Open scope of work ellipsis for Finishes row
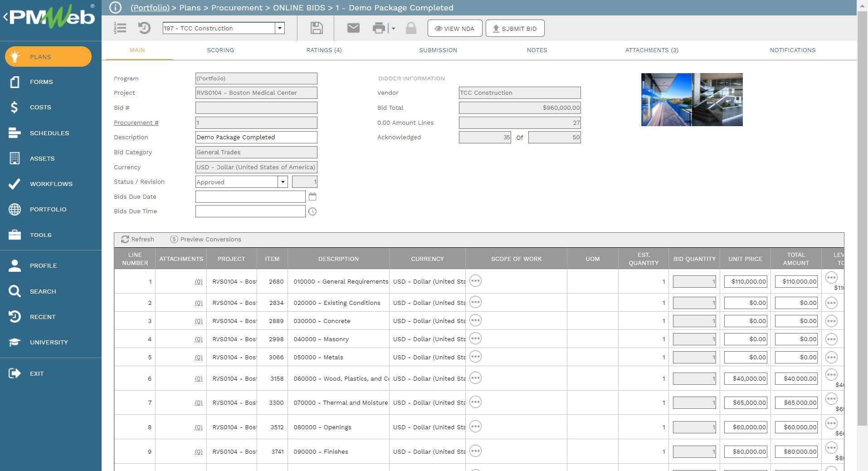 (475, 451)
